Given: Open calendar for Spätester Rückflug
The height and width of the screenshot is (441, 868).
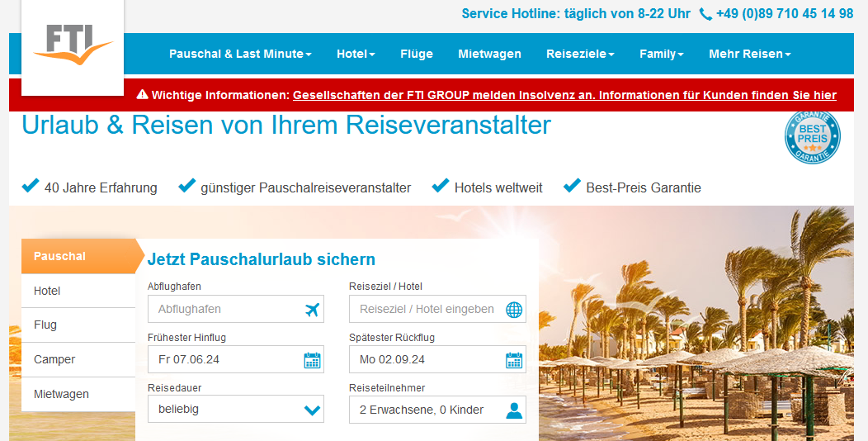Looking at the screenshot, I should click(514, 360).
